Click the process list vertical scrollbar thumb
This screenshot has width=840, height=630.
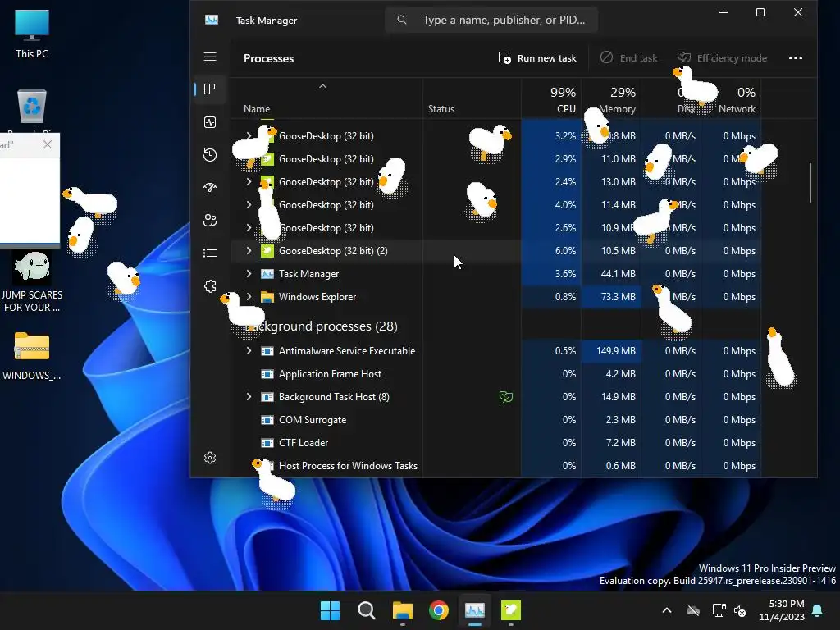[x=810, y=183]
